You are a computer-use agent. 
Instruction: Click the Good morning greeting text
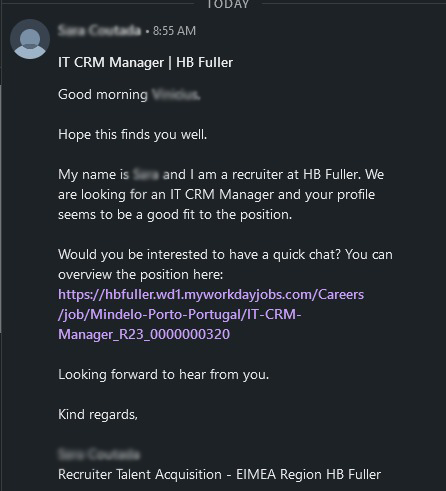point(103,95)
